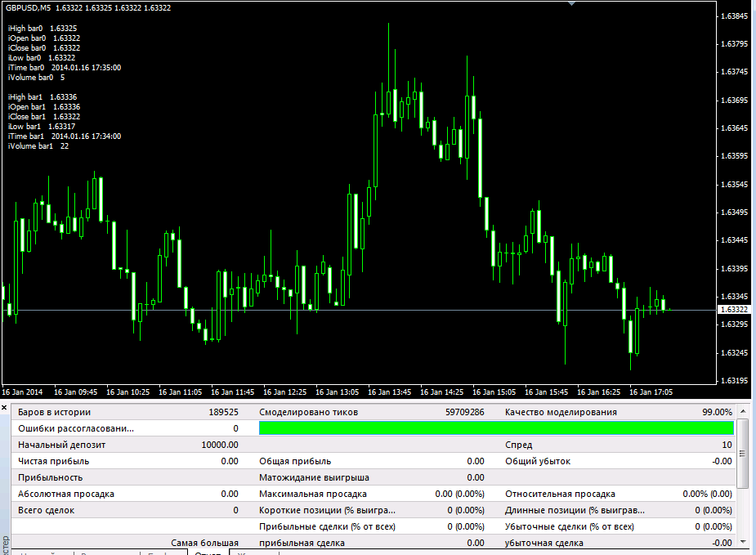Click the 1.63445 price scale label
The height and width of the screenshot is (555, 756).
734,240
